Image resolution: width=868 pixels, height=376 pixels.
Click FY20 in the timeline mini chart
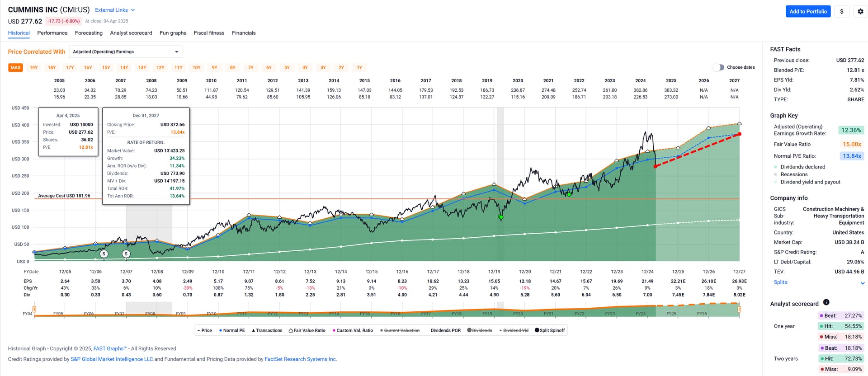click(x=518, y=314)
